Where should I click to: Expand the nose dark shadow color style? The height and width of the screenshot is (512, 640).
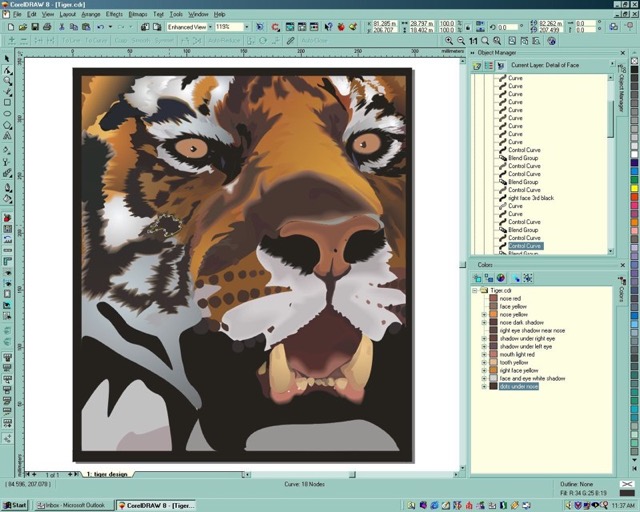point(484,323)
